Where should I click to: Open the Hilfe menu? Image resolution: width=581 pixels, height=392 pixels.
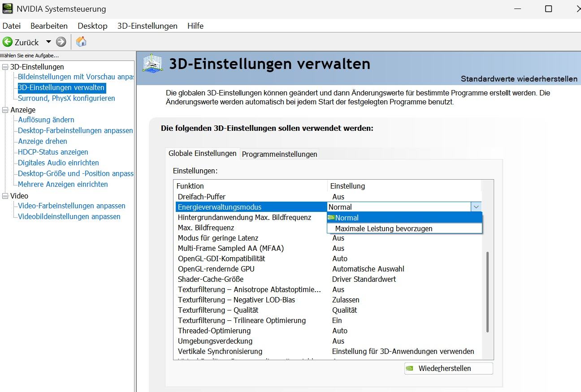pos(195,26)
